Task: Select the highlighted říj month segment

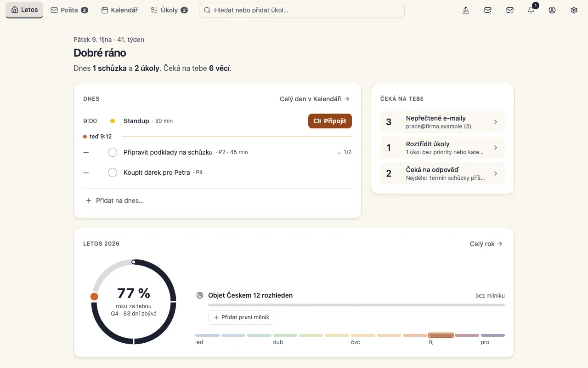Action: click(441, 335)
